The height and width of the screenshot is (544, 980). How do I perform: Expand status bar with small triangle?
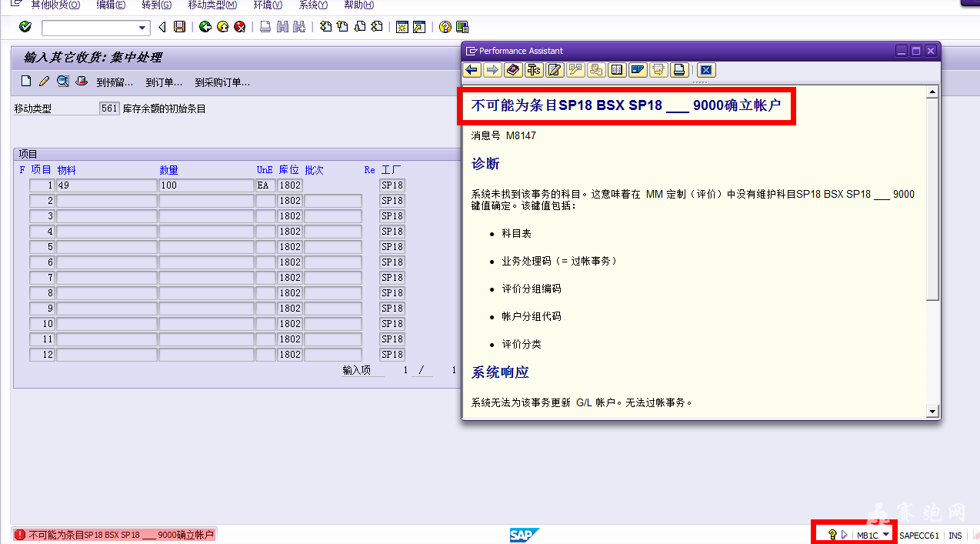click(x=844, y=535)
